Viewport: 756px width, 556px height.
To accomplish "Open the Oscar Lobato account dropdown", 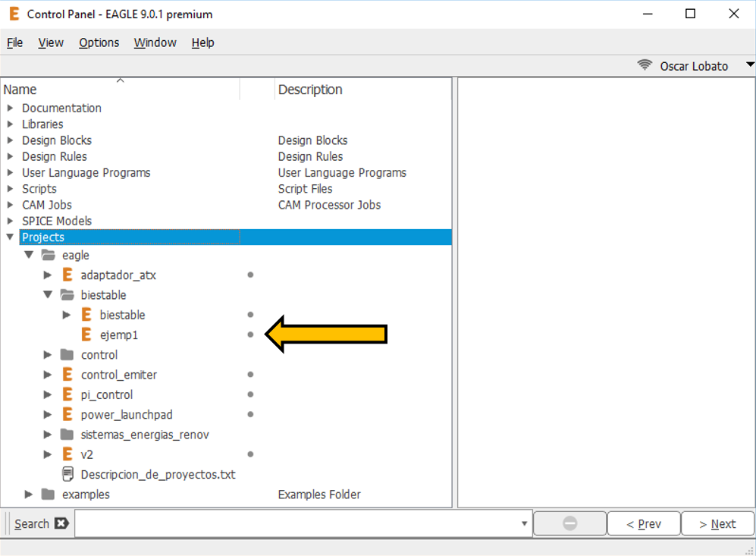I will (750, 65).
